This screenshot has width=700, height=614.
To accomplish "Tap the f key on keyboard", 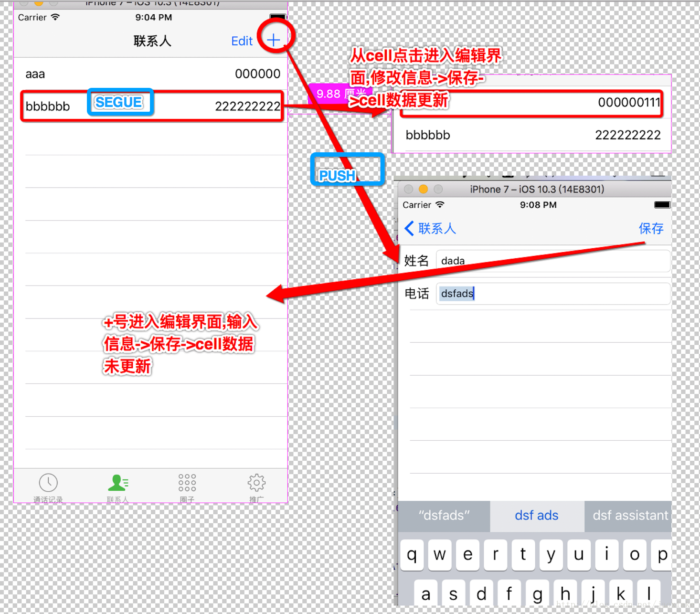I will coord(509,593).
